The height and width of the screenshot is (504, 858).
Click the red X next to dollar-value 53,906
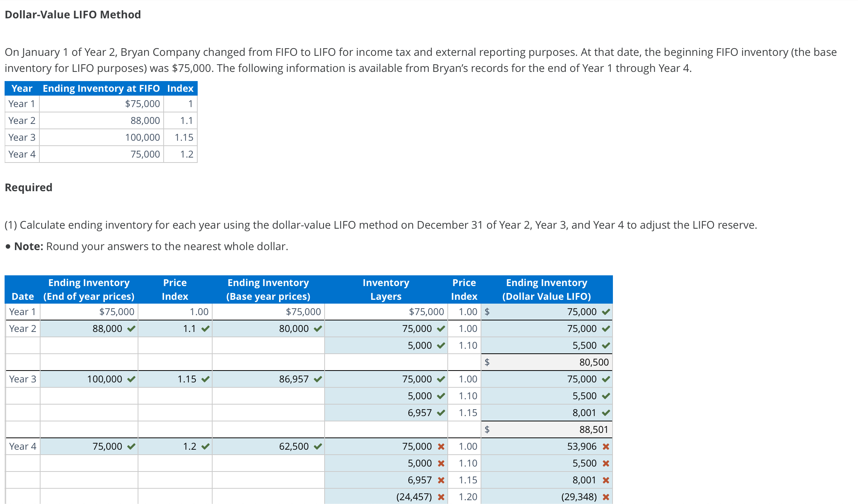point(606,446)
